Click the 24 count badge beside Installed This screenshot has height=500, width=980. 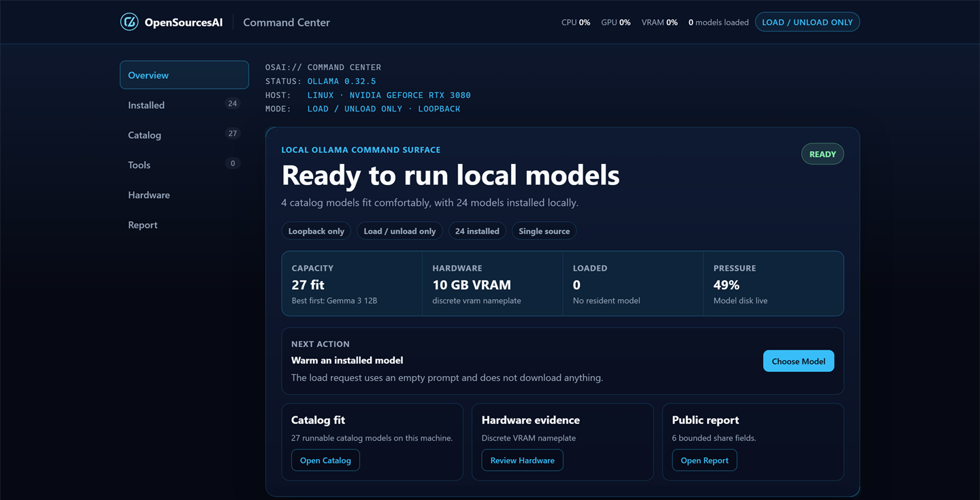click(x=233, y=103)
